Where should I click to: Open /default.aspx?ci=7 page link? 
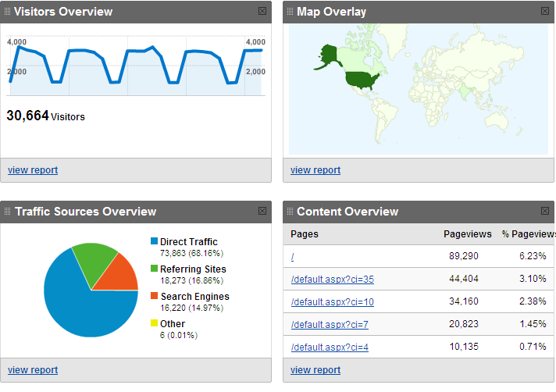point(330,325)
